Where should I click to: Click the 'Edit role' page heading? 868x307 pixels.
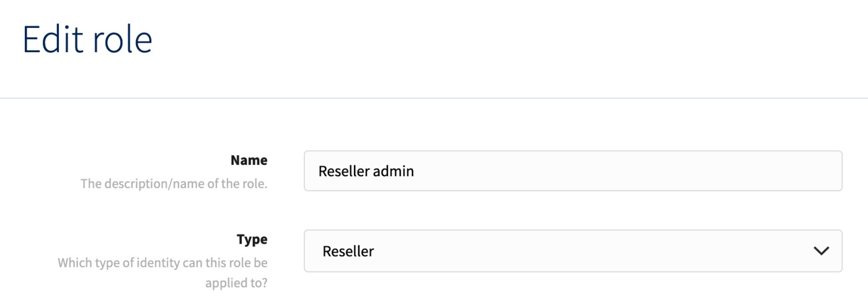pyautogui.click(x=87, y=39)
